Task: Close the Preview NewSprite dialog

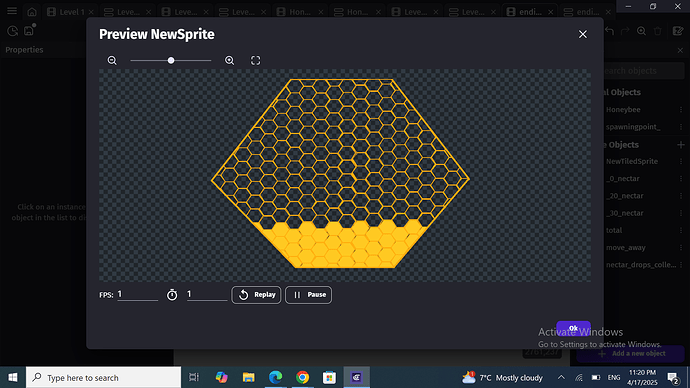Action: coord(583,34)
